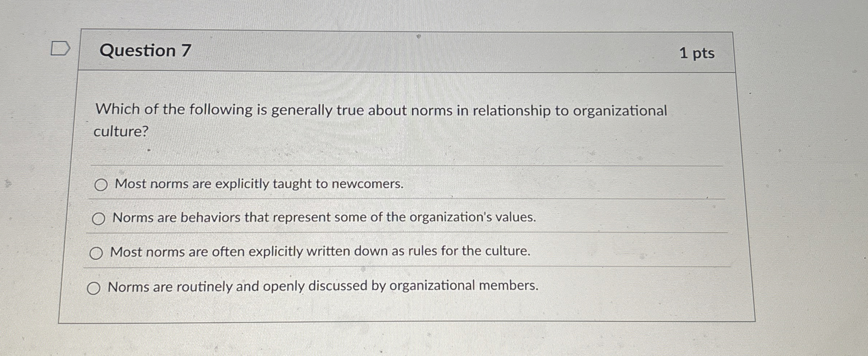Click answer text 'Norms are routinely and openly discussed'
This screenshot has width=868, height=356.
(x=323, y=286)
